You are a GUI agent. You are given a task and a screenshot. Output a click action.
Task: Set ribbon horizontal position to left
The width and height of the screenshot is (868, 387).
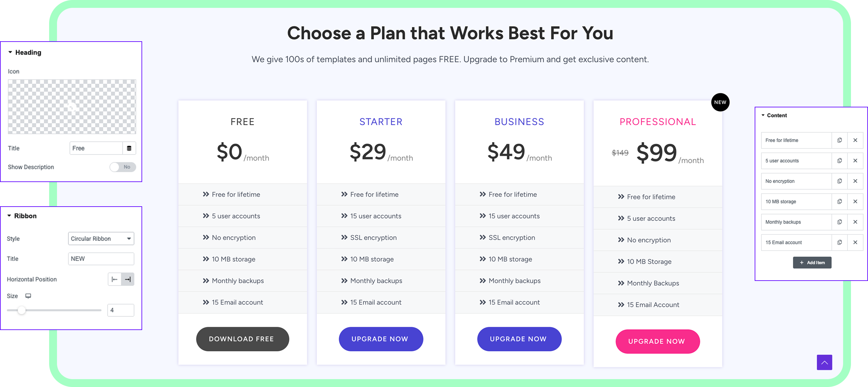[x=115, y=279]
